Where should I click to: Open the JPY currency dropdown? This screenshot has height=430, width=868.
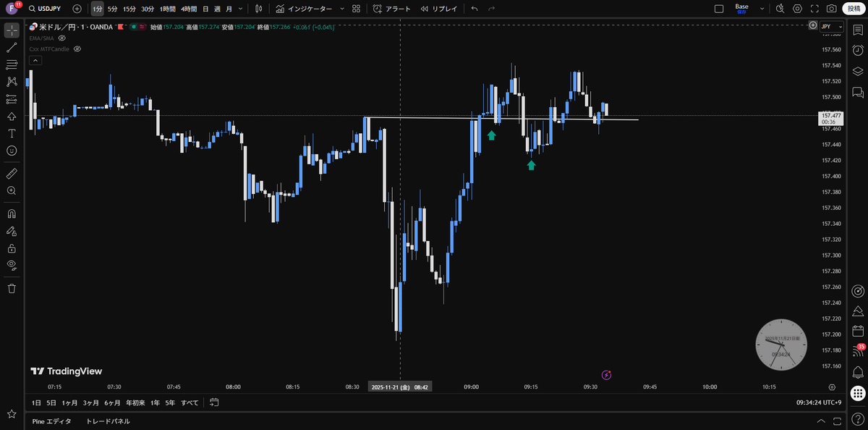coord(831,26)
